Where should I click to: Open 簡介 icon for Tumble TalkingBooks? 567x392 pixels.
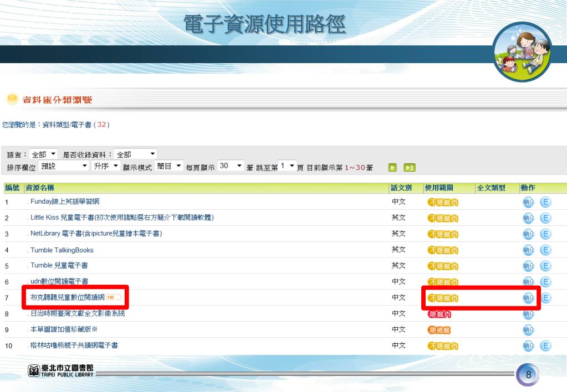tap(528, 250)
